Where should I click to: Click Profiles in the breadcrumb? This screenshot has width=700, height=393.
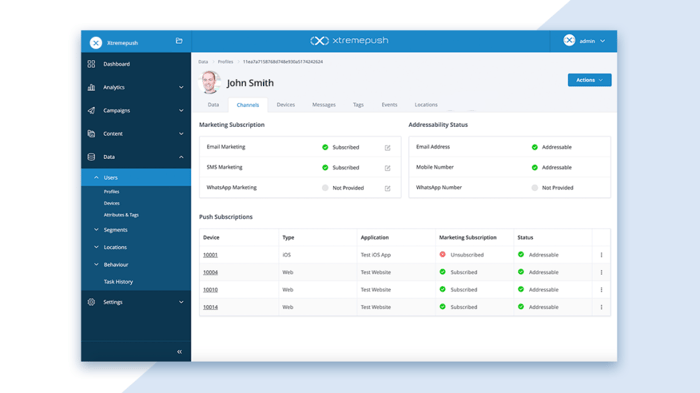(225, 62)
